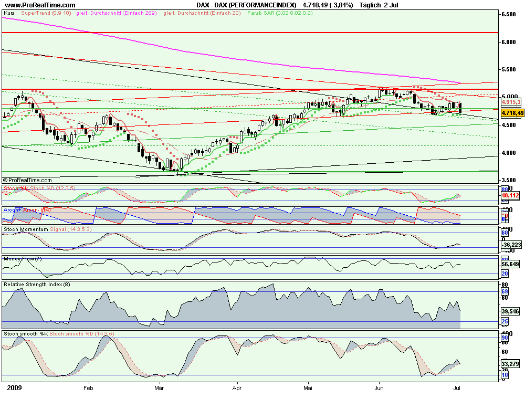Open the Kurs settings label
The image size is (525, 420).
click(x=9, y=13)
